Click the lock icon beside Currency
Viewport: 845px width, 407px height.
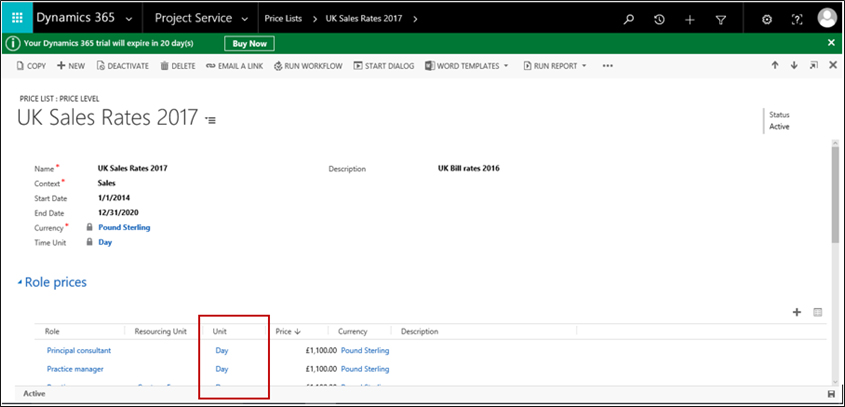point(89,227)
